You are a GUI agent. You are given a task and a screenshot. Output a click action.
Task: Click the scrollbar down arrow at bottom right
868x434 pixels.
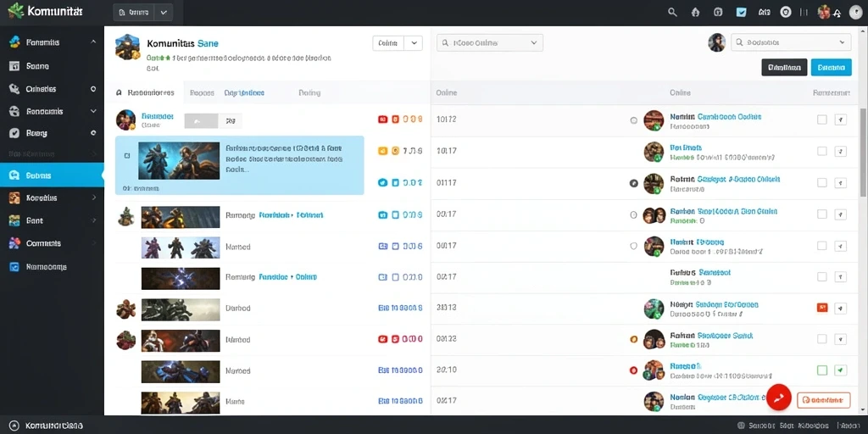point(864,410)
